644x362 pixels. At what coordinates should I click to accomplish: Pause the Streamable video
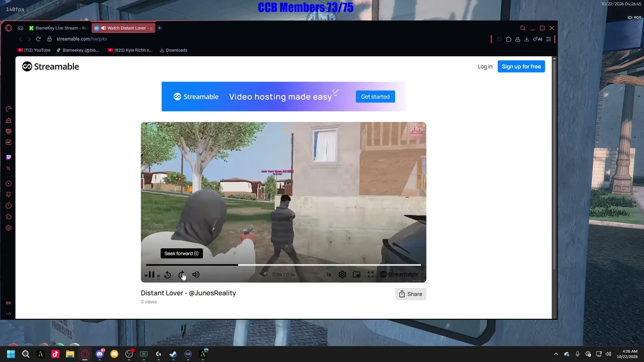pyautogui.click(x=151, y=275)
